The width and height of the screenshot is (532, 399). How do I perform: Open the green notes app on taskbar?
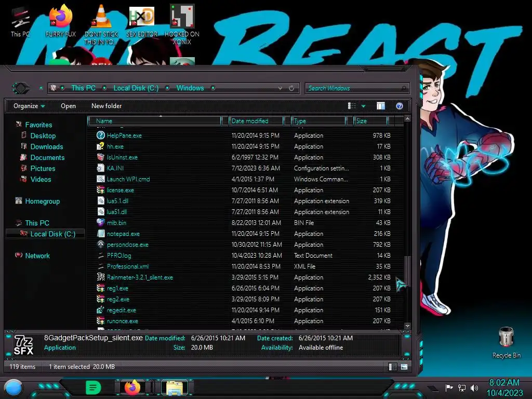click(94, 388)
